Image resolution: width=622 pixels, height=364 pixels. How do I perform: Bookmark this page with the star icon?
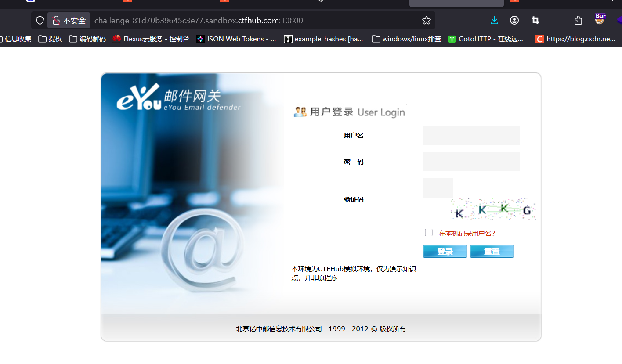coord(426,20)
